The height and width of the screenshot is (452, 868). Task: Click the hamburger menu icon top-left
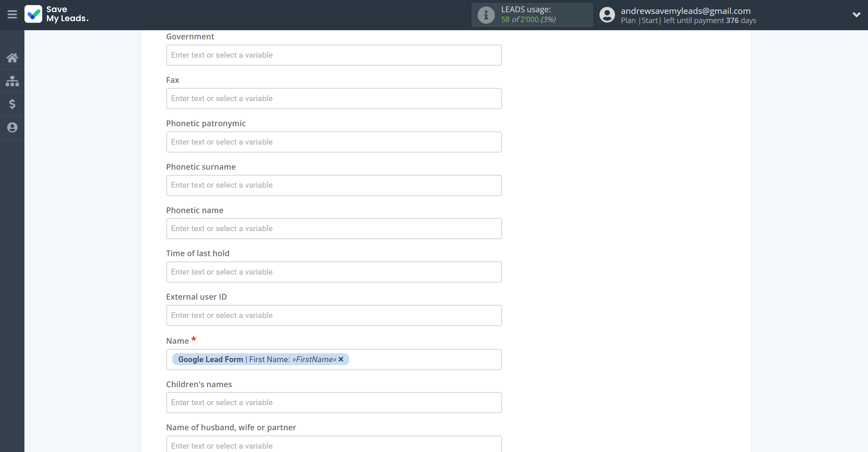coord(12,14)
